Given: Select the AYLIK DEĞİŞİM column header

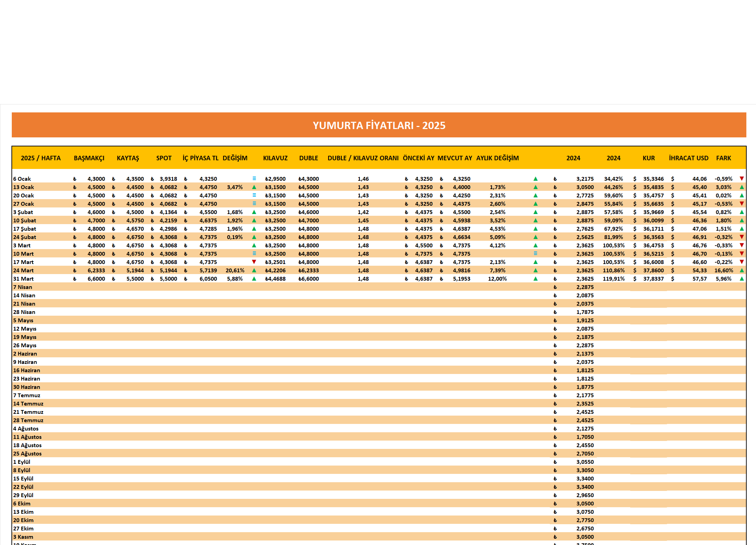Looking at the screenshot, I should tap(497, 158).
